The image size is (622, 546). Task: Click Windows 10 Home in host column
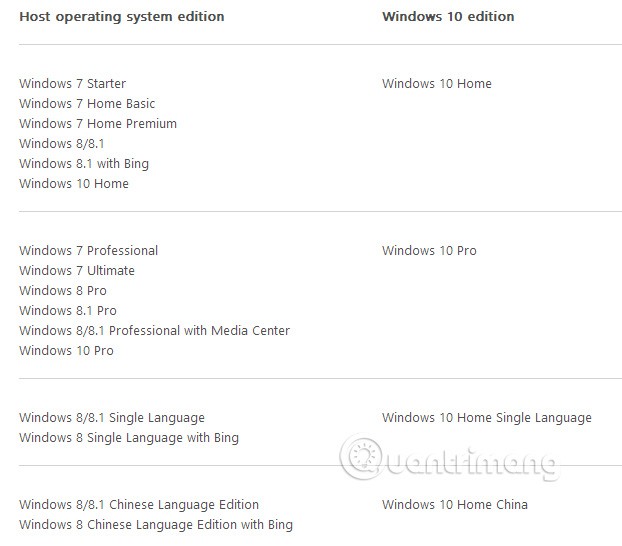[x=74, y=184]
